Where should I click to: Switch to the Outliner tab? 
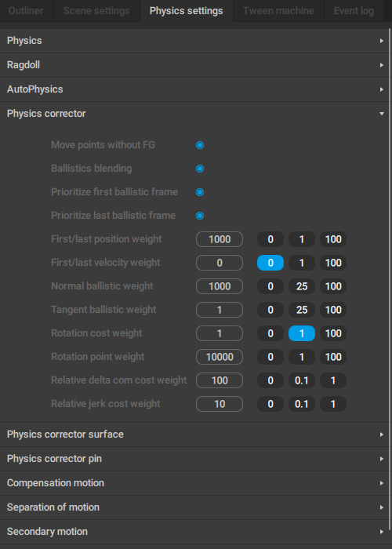click(x=26, y=11)
